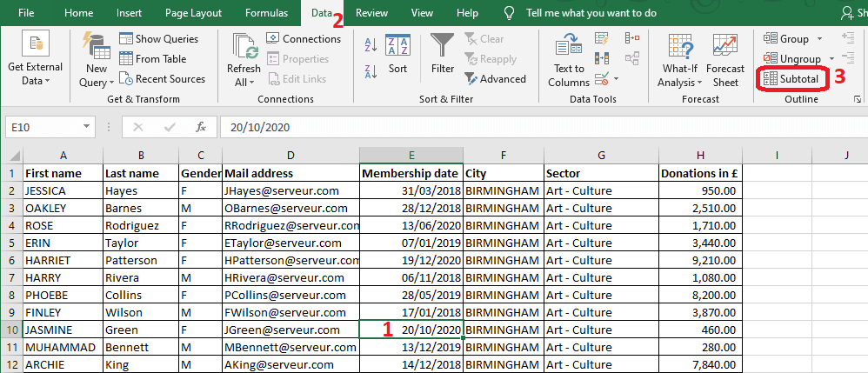Open the custom Sort dialog
Screen dimensions: 868x373
397,54
